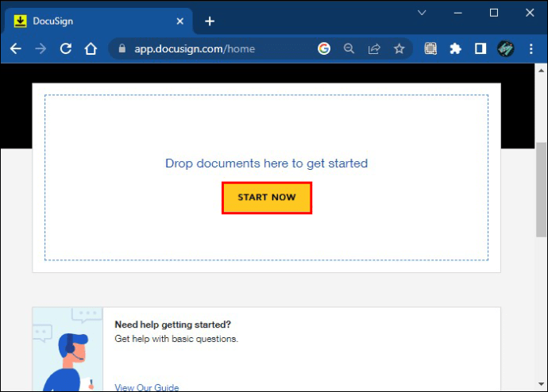Expand the tab search chevron
Image resolution: width=548 pixels, height=392 pixels.
422,13
